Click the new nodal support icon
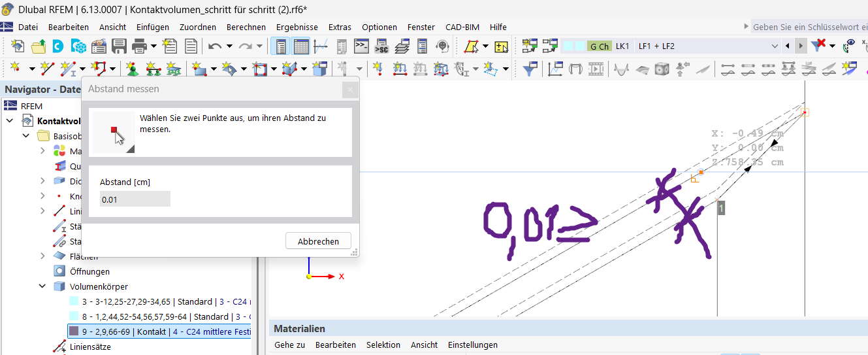 click(133, 69)
